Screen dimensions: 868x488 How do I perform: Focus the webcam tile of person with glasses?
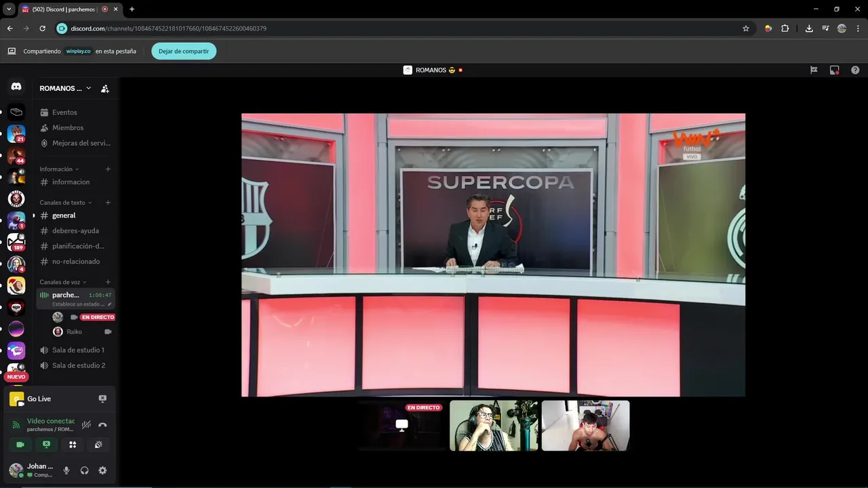(494, 426)
